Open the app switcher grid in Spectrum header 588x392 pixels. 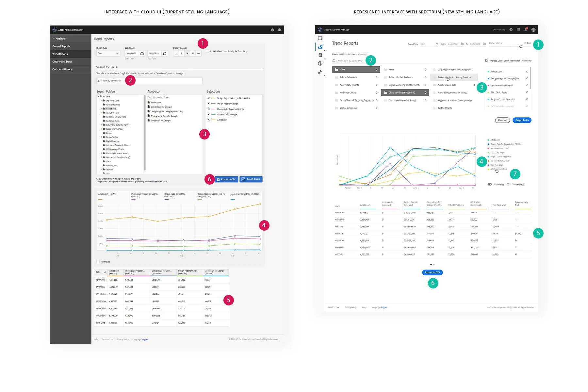tap(518, 30)
